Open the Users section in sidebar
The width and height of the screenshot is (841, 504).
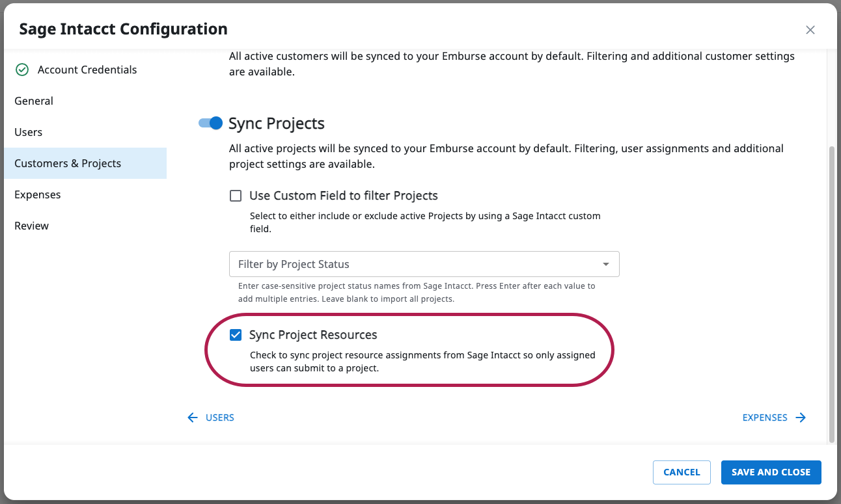(x=29, y=132)
